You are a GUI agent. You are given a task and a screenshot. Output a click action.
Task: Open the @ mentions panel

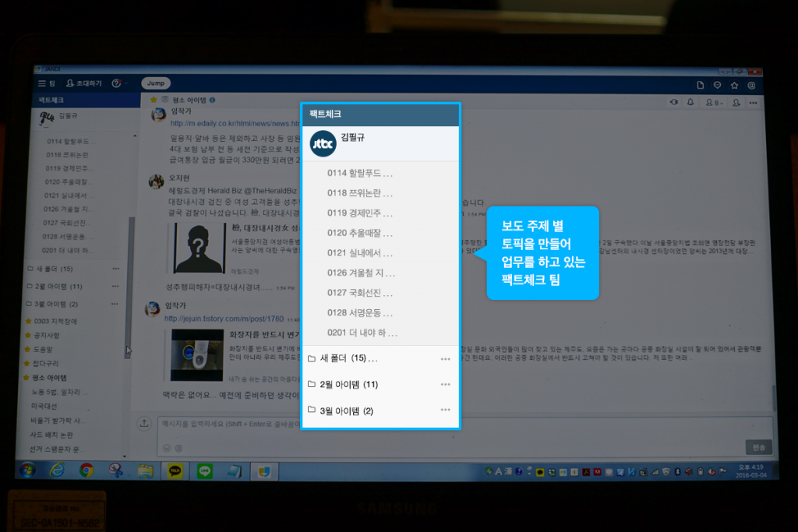(x=750, y=85)
